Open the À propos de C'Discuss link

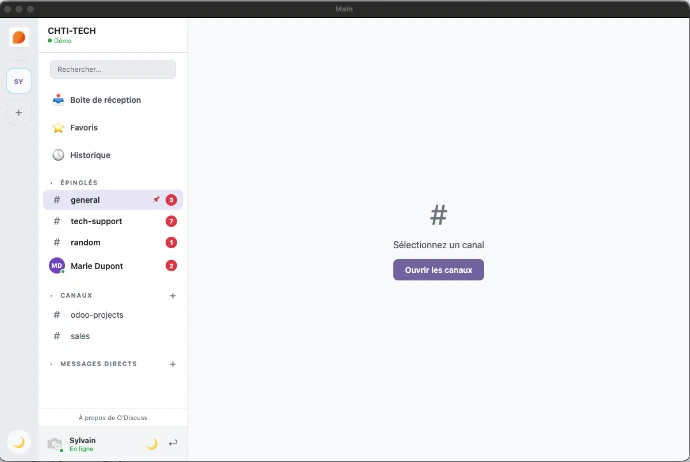[113, 417]
